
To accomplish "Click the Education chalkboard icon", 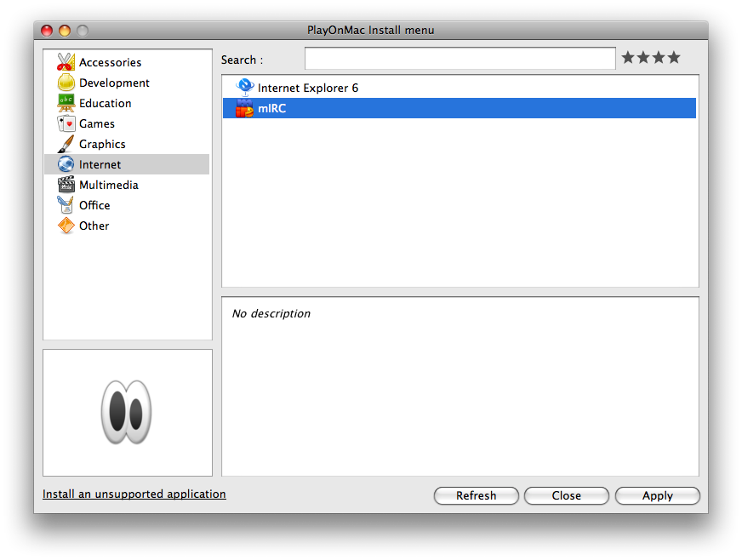I will pos(66,103).
